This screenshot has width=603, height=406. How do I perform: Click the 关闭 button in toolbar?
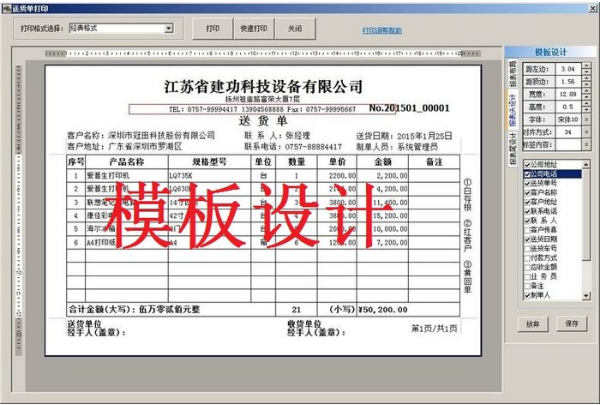[x=295, y=28]
